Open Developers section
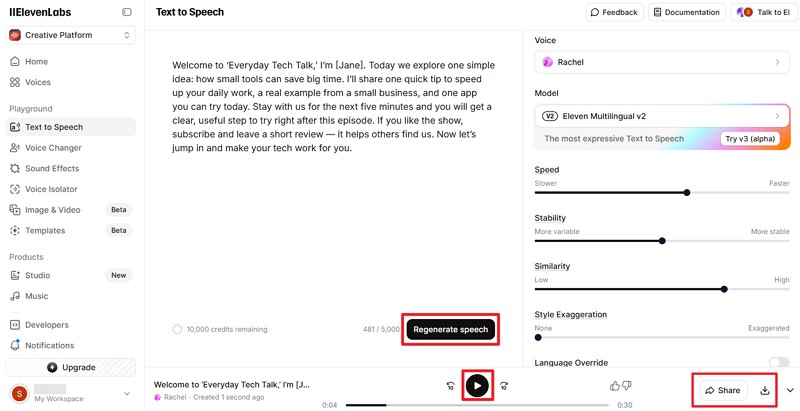 (x=71, y=325)
